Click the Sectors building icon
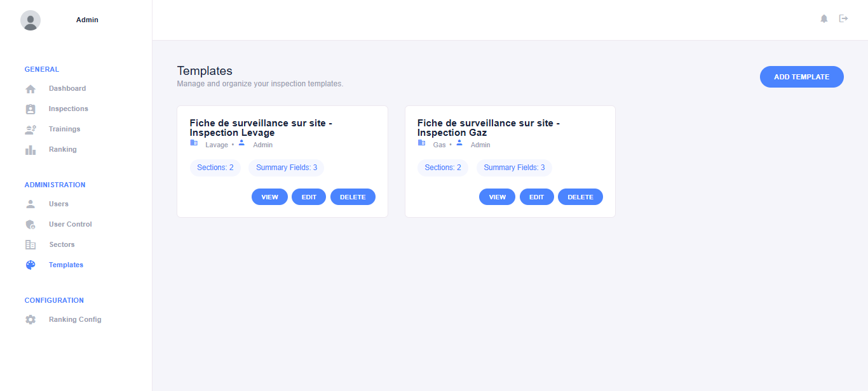The width and height of the screenshot is (868, 391). [31, 245]
